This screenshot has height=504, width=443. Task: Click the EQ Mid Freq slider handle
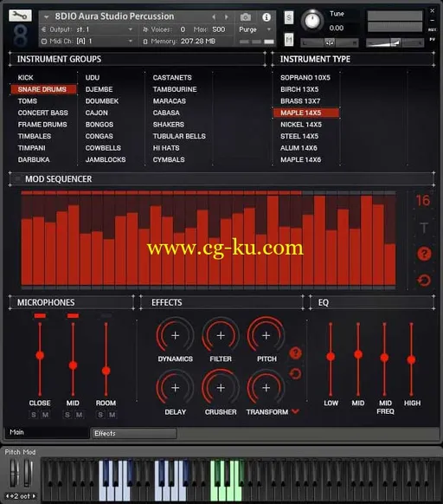pos(384,358)
